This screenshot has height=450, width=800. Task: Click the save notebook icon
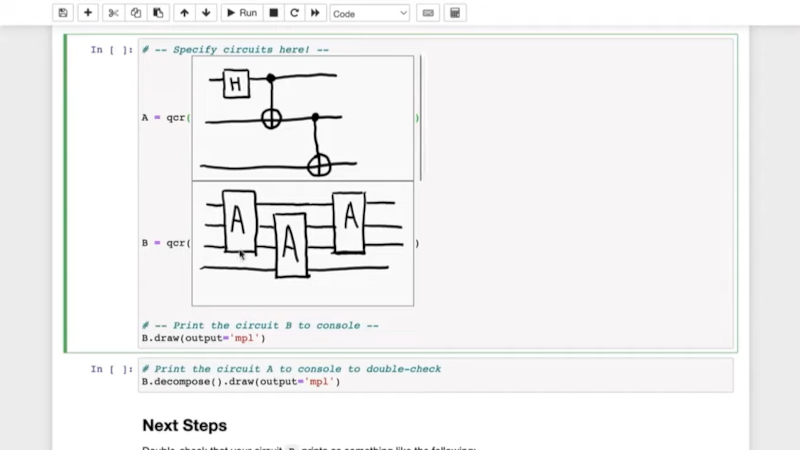click(x=64, y=13)
